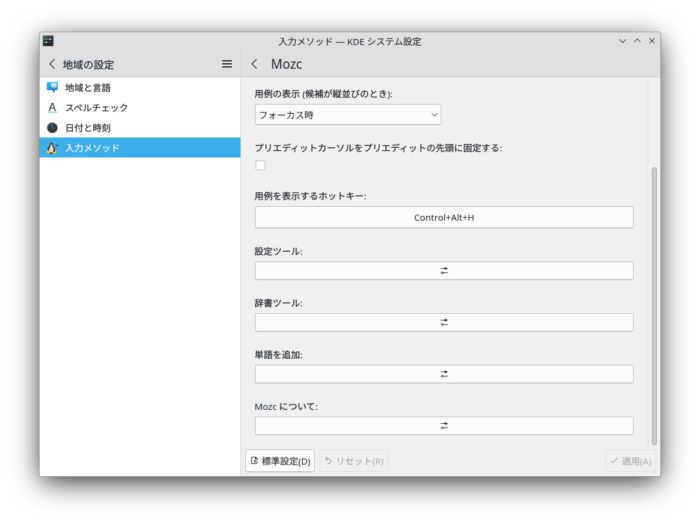Click the Mozc page title text
Viewport: 700px width, 523px height.
coord(286,64)
